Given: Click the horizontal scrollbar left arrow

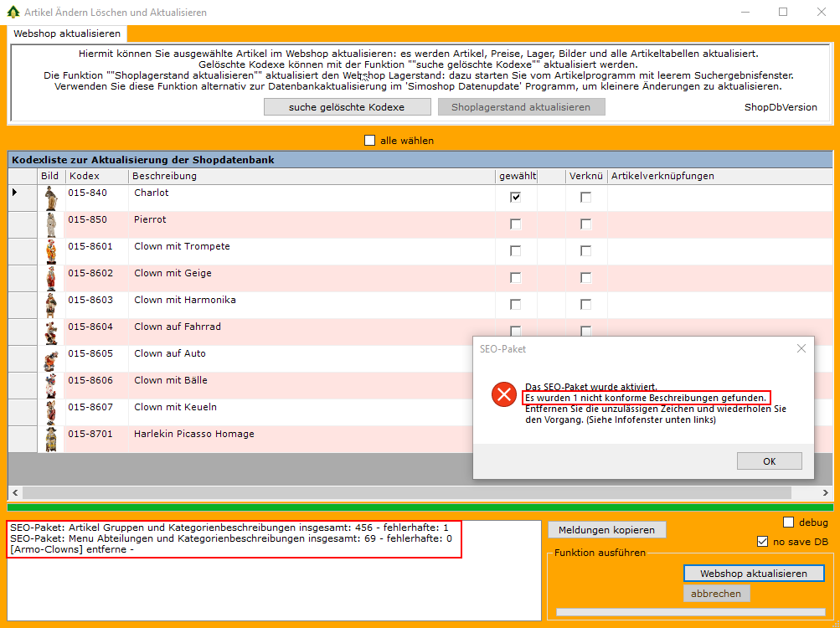Looking at the screenshot, I should point(14,492).
